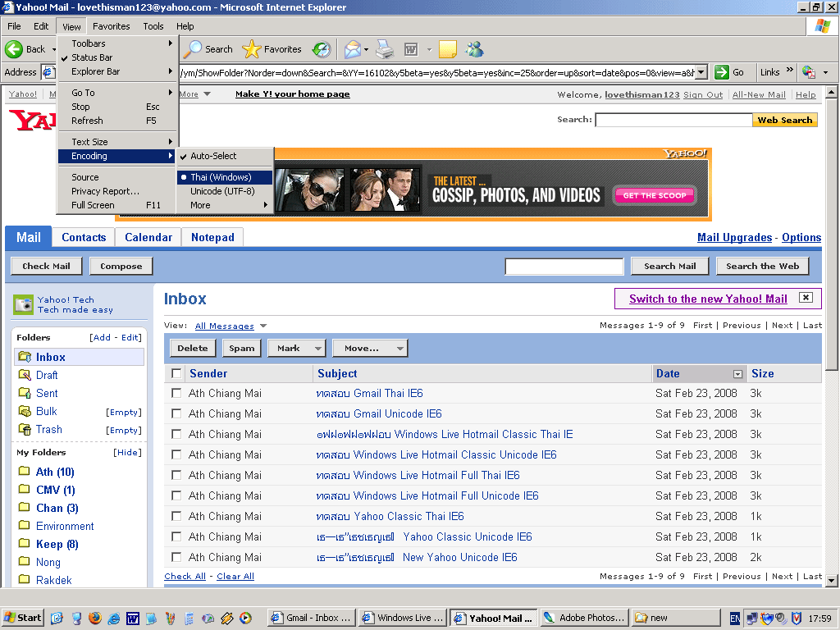Click the Bulk folder icon

(25, 411)
